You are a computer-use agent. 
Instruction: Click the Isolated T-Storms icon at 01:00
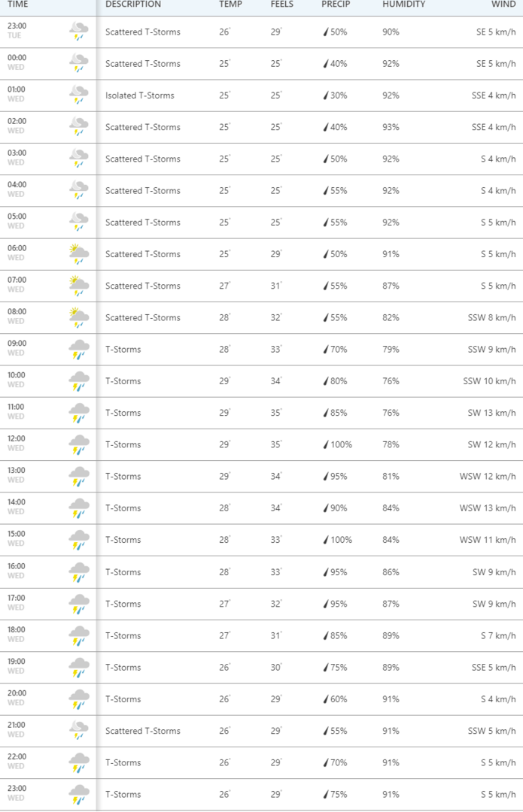pos(78,95)
